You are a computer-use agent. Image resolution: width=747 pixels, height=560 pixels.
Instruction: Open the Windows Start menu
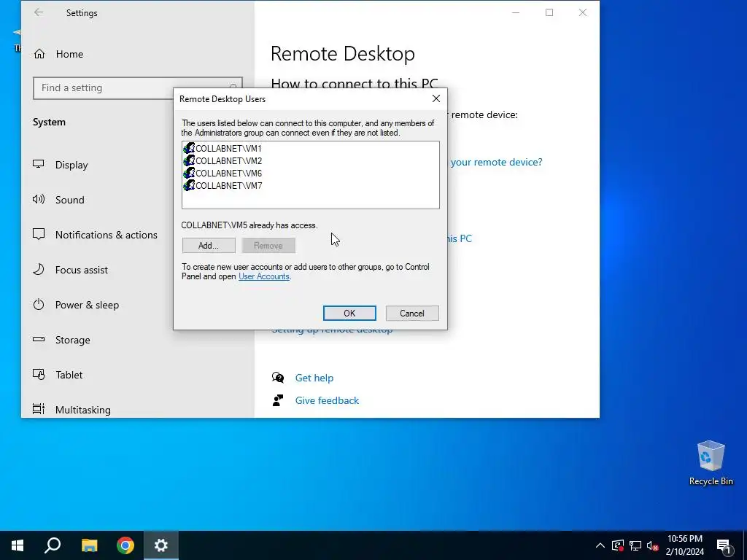click(x=18, y=545)
